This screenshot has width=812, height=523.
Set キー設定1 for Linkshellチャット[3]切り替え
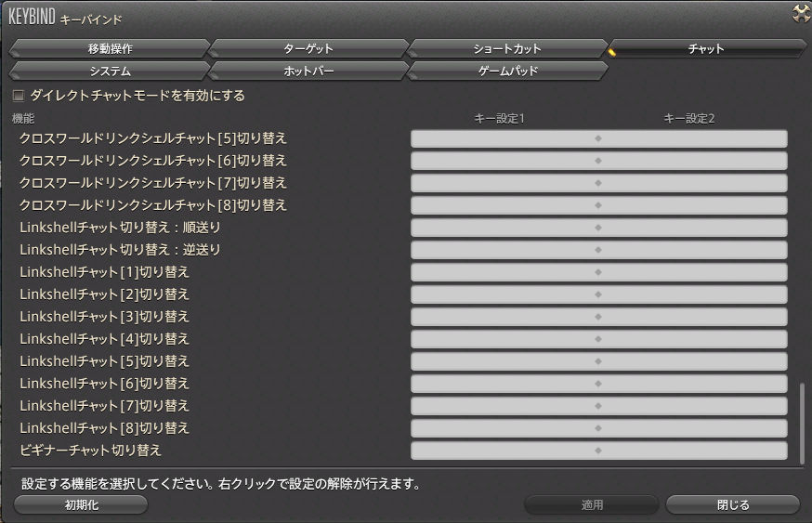coord(504,317)
